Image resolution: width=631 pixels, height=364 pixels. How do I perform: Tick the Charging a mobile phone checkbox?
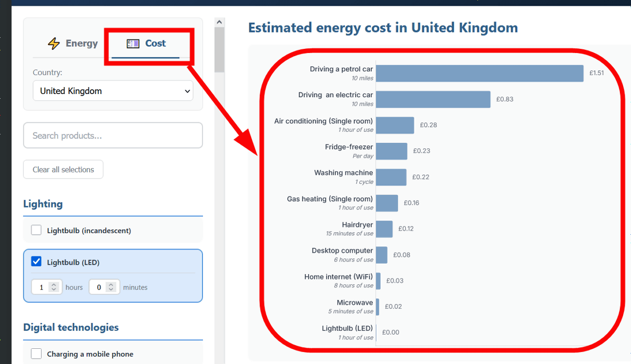coord(36,353)
